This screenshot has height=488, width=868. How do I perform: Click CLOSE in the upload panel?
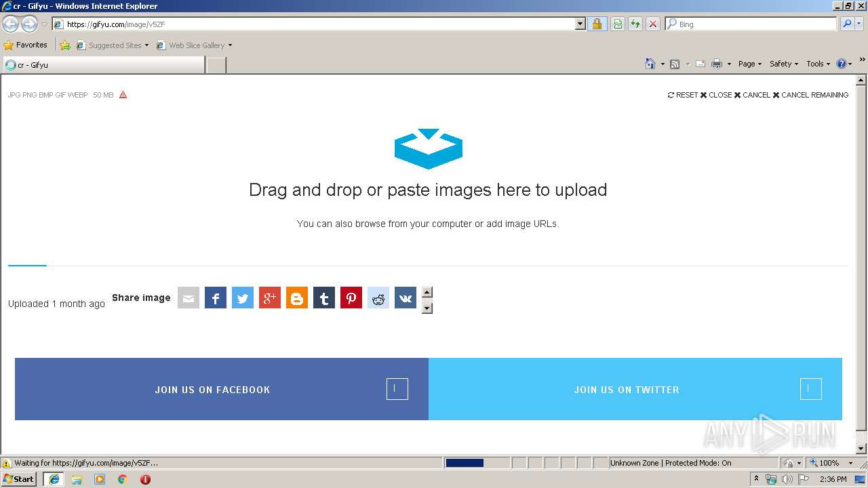tap(716, 95)
